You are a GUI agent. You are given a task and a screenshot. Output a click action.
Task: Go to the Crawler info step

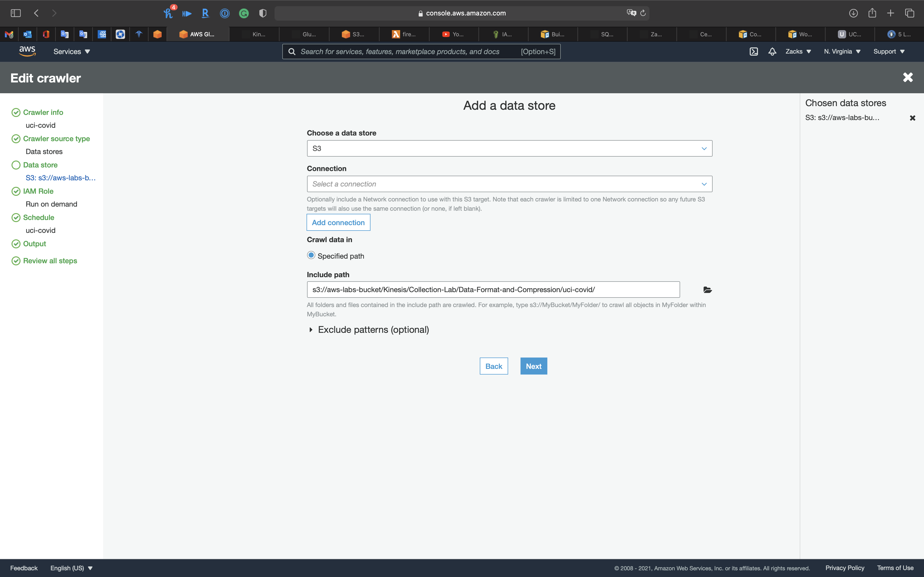[43, 112]
